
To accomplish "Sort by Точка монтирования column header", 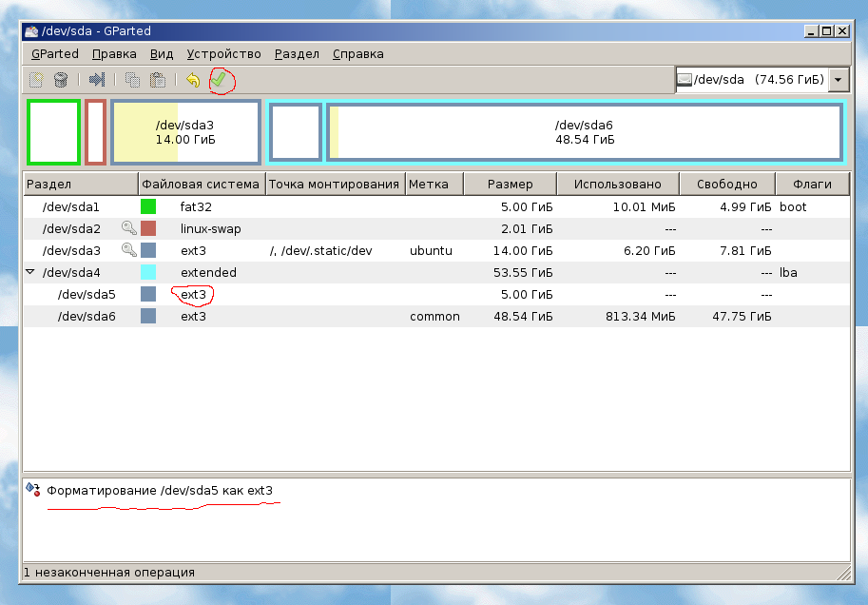I will pyautogui.click(x=336, y=184).
